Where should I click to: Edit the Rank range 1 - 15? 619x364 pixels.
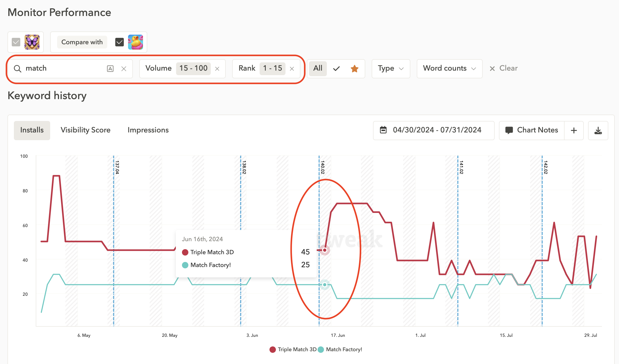click(272, 68)
